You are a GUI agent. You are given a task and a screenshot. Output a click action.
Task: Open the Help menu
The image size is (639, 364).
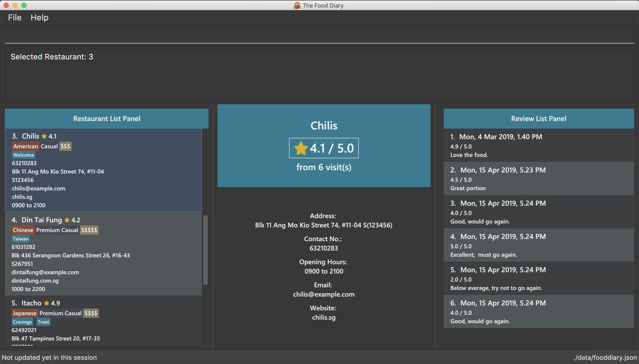pos(39,17)
